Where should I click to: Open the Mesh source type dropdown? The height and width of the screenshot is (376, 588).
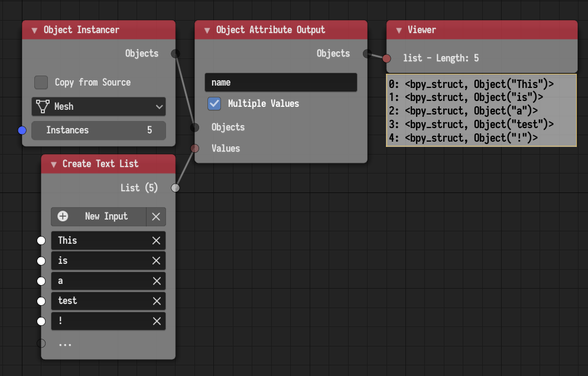pos(158,106)
